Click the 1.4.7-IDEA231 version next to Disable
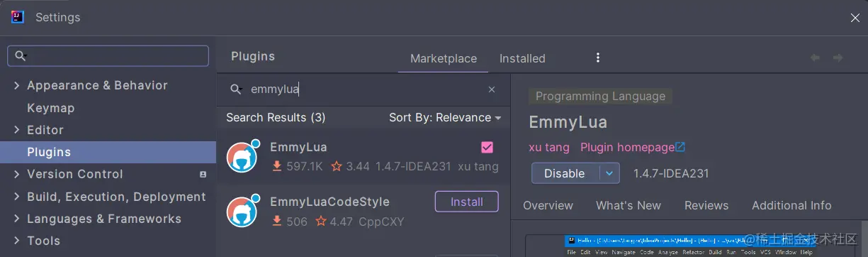Viewport: 868px width, 257px height. coord(671,173)
